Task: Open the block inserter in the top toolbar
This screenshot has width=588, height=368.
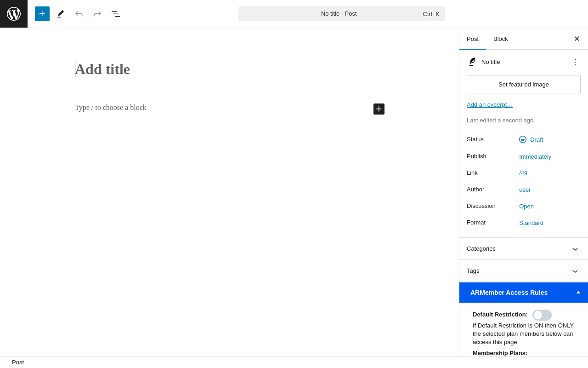Action: (42, 14)
